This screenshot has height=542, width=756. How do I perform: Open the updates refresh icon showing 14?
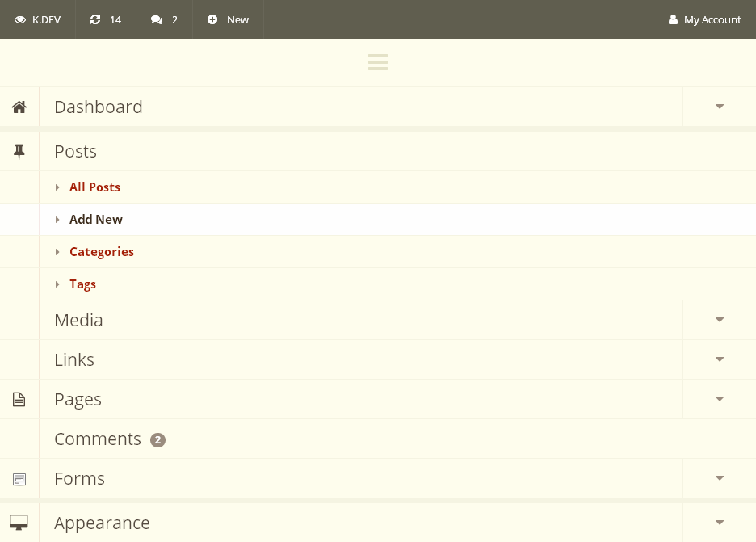point(95,19)
